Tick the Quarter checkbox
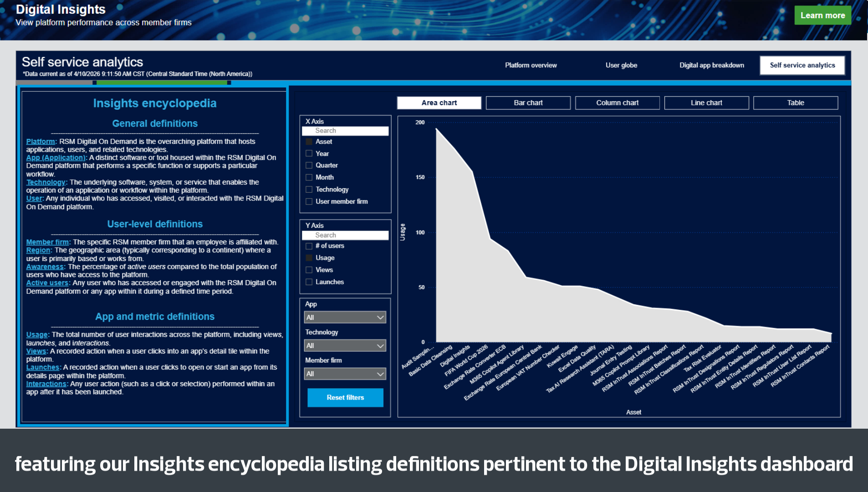Image resolution: width=868 pixels, height=492 pixels. pos(309,165)
